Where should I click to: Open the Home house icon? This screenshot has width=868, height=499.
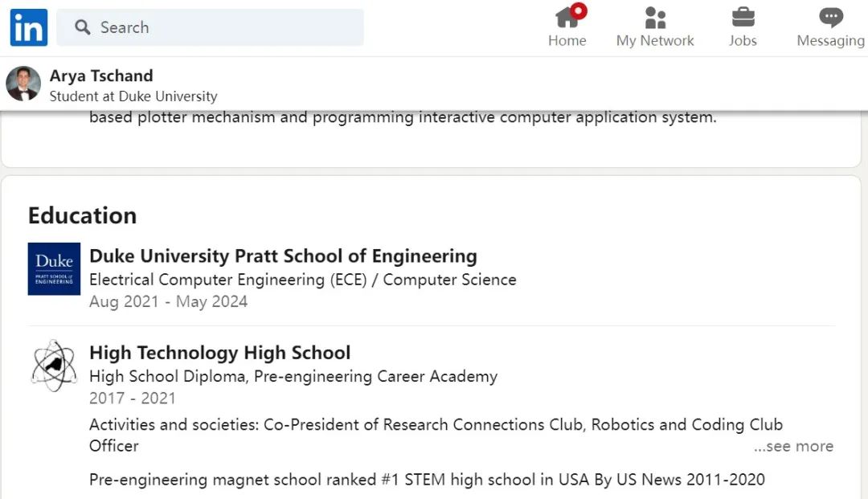[567, 17]
